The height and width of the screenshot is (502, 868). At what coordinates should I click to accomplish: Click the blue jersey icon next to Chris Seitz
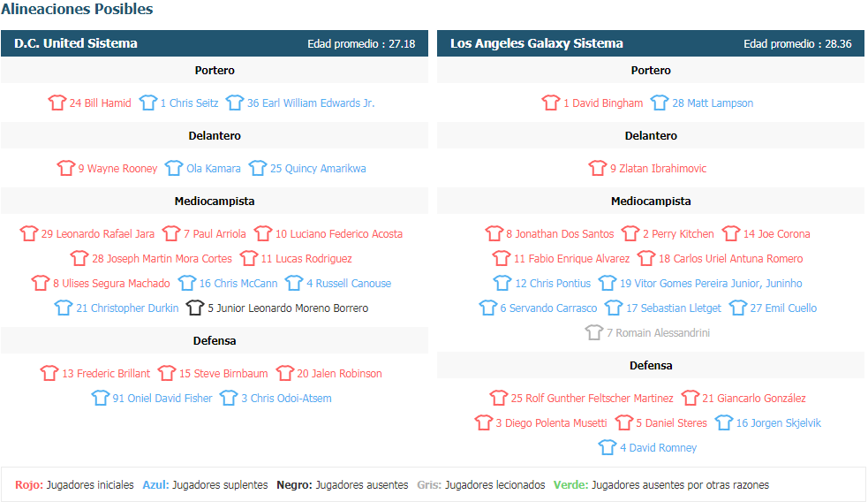[147, 103]
